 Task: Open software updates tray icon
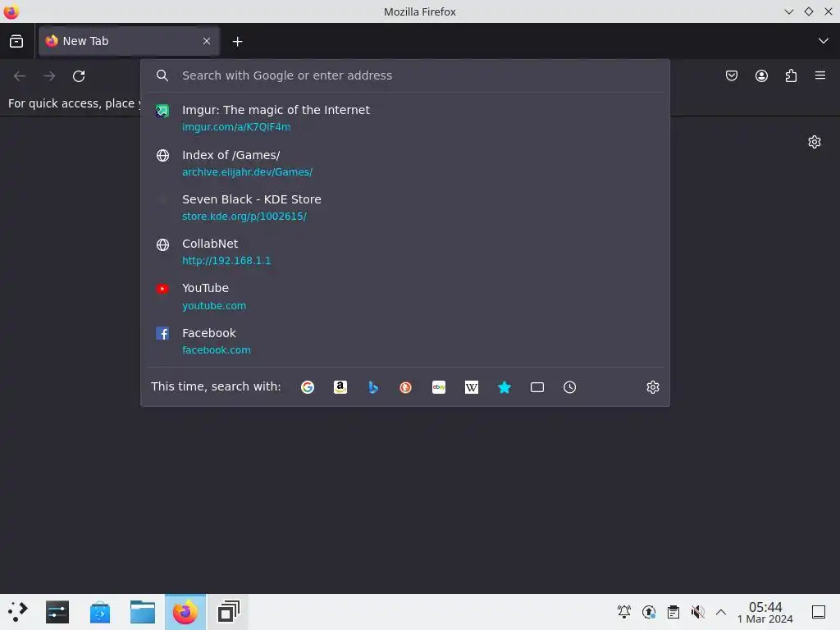[x=649, y=612]
